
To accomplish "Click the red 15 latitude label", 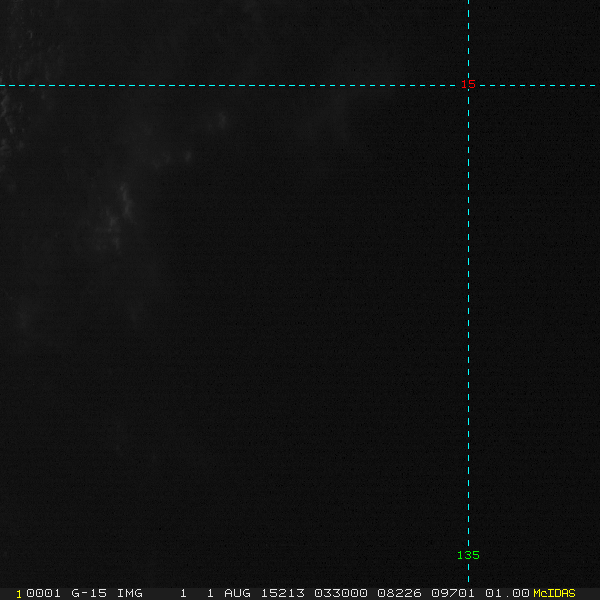I will pos(468,84).
